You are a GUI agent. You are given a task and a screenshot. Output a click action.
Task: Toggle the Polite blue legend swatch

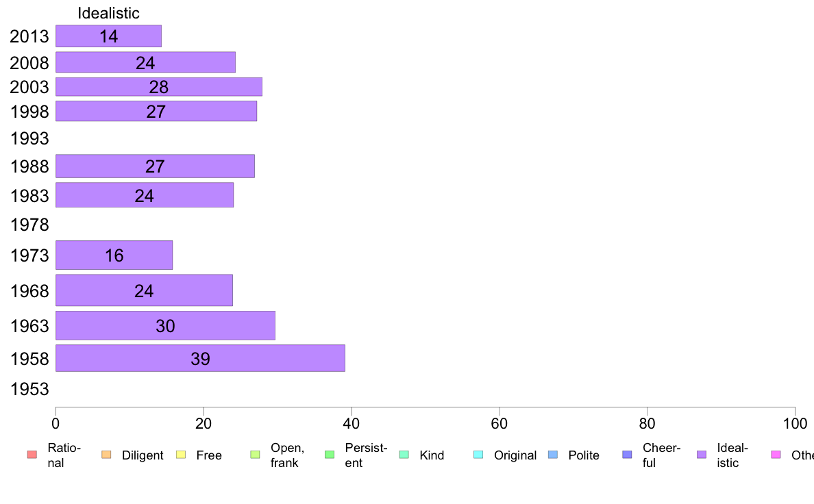click(x=553, y=455)
